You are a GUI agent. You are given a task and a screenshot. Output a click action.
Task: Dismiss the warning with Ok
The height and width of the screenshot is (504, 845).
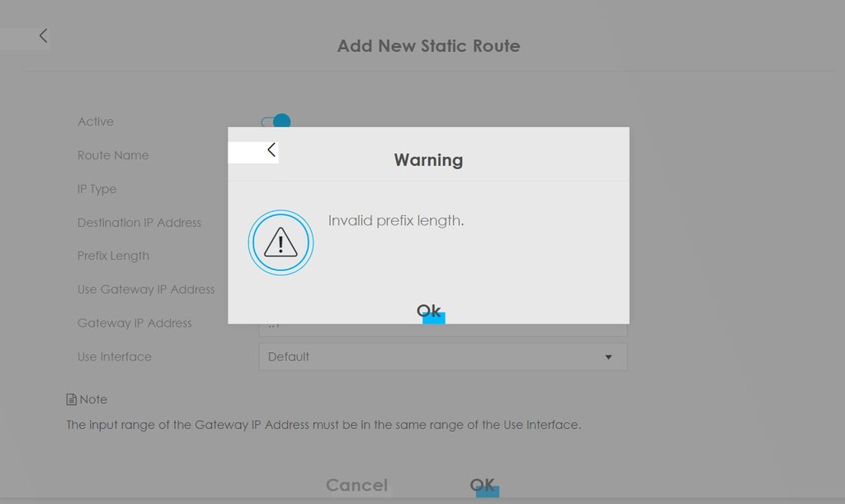429,311
